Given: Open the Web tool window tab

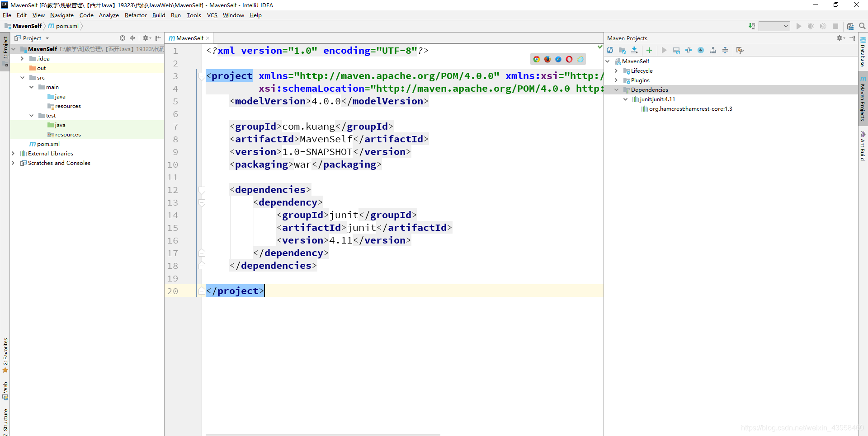Looking at the screenshot, I should click(x=5, y=391).
